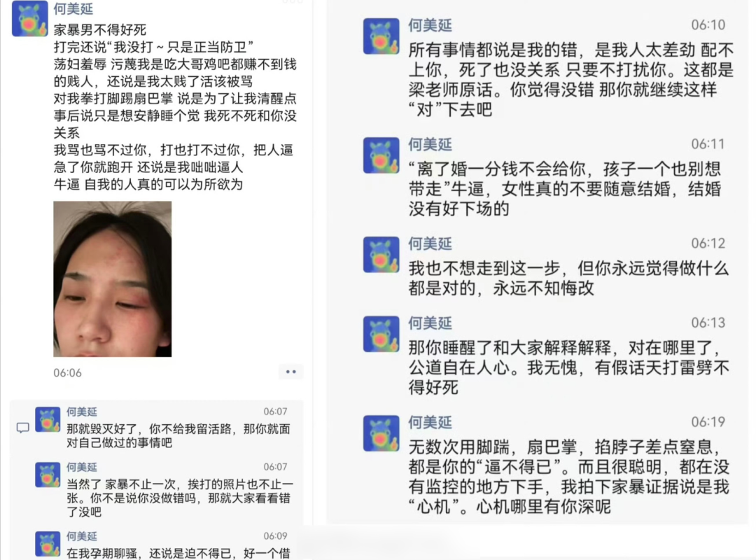This screenshot has width=756, height=560.
Task: Open the 何美延 name on the 06:10 message
Action: (x=430, y=25)
